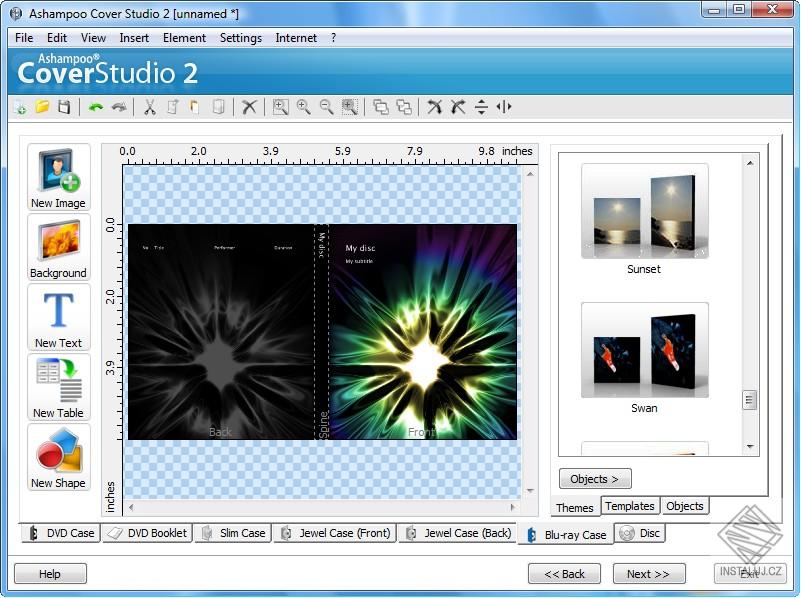Switch to the Disc tab
Screen dimensions: 801x598
[642, 533]
